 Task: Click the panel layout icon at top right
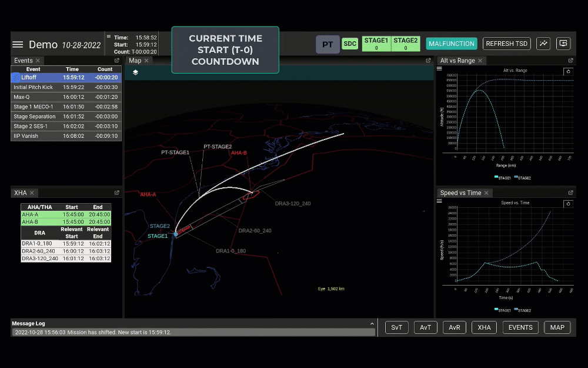click(563, 44)
